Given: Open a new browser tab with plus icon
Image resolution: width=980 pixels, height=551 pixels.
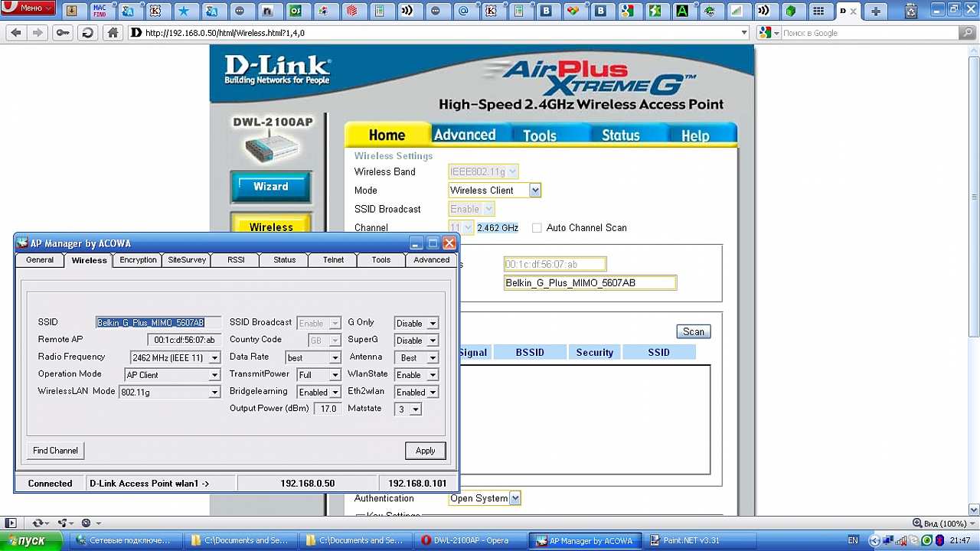Looking at the screenshot, I should pos(875,11).
